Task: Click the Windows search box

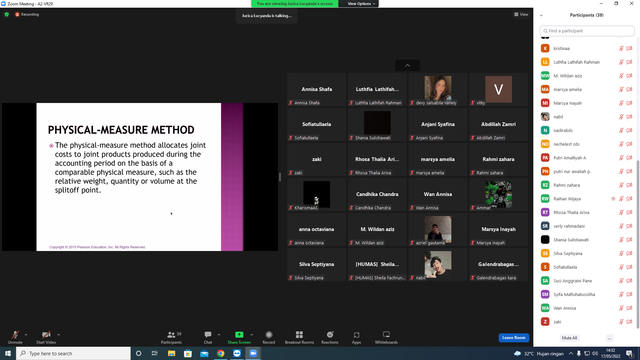Action: coord(73,353)
